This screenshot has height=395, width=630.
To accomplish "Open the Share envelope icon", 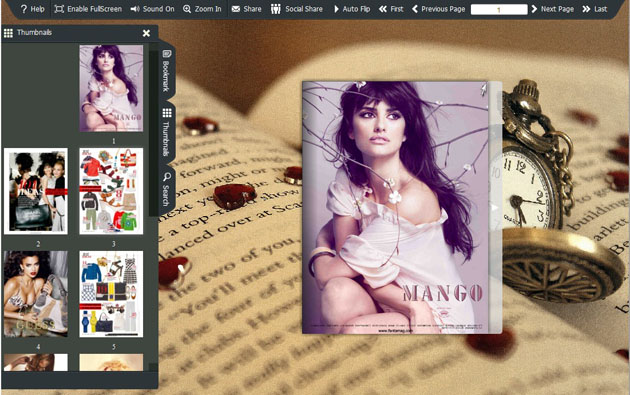I will point(236,9).
